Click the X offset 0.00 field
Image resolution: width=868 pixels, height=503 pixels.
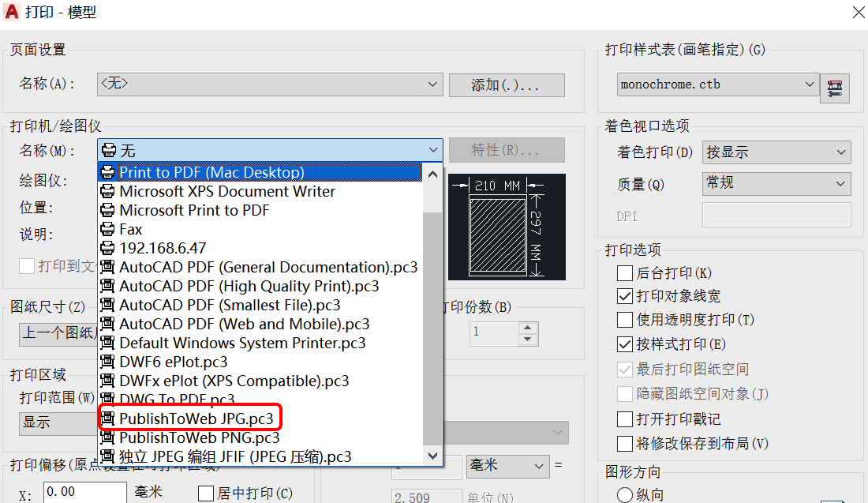[85, 493]
